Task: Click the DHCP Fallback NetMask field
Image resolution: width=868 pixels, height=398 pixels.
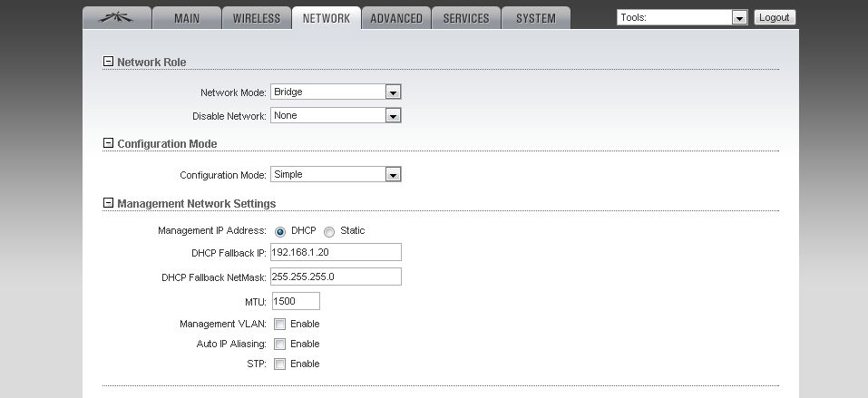Action: click(x=336, y=277)
